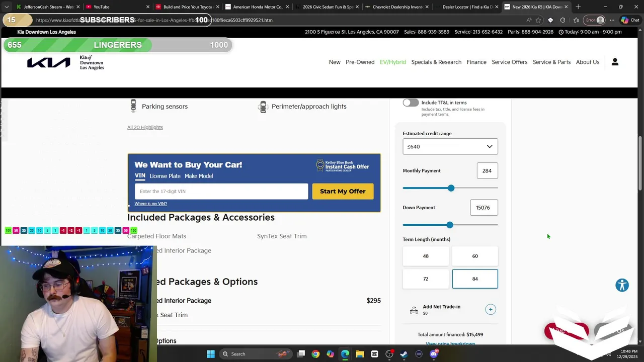The width and height of the screenshot is (644, 362).
Task: Click the Windows taskbar Search box
Action: [x=256, y=354]
